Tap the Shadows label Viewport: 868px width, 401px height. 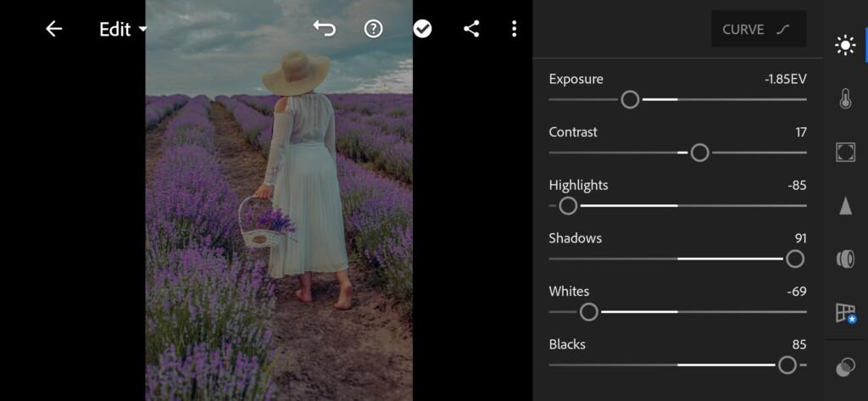[576, 239]
